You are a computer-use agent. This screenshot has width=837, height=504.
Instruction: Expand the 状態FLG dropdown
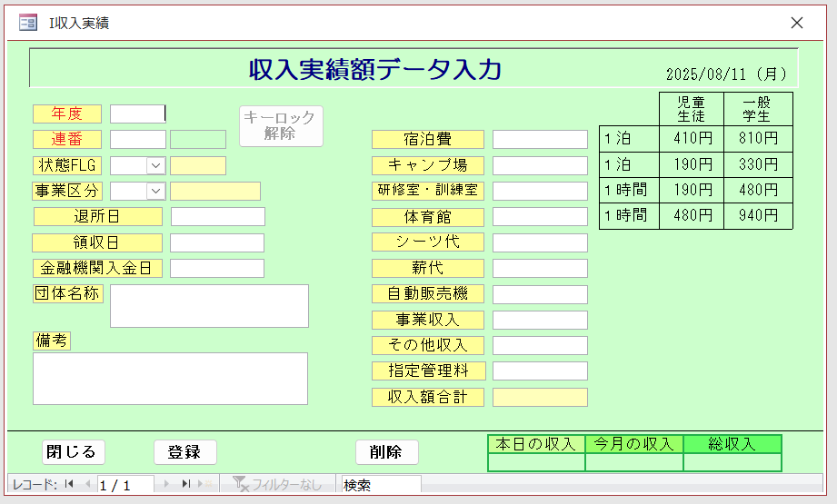[x=155, y=165]
